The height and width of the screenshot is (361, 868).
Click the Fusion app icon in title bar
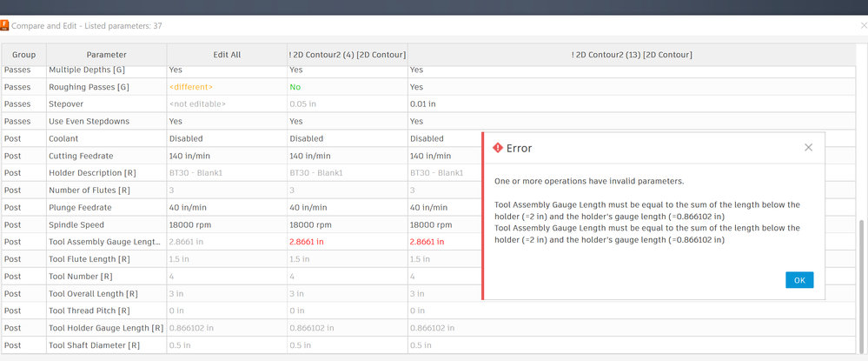(5, 25)
